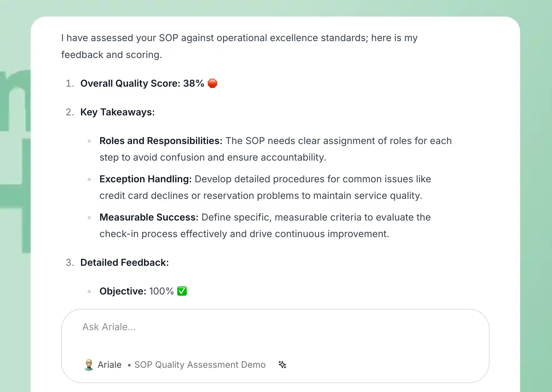Click the Measurable Success: label
552x392 pixels.
click(x=149, y=217)
